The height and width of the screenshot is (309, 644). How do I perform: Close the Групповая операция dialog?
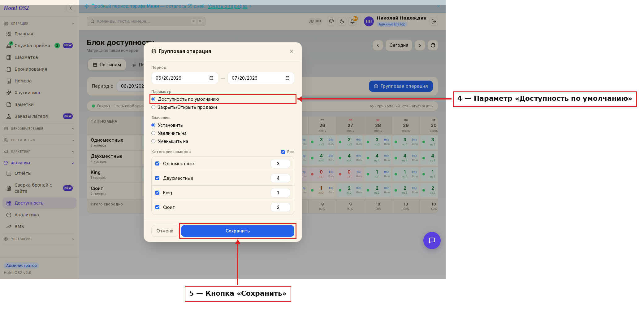pyautogui.click(x=292, y=51)
